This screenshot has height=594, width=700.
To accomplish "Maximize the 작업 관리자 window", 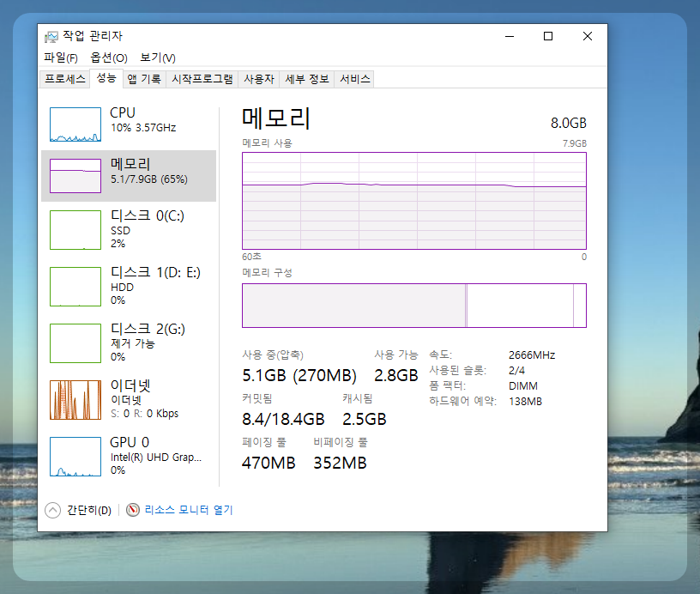I will point(548,36).
